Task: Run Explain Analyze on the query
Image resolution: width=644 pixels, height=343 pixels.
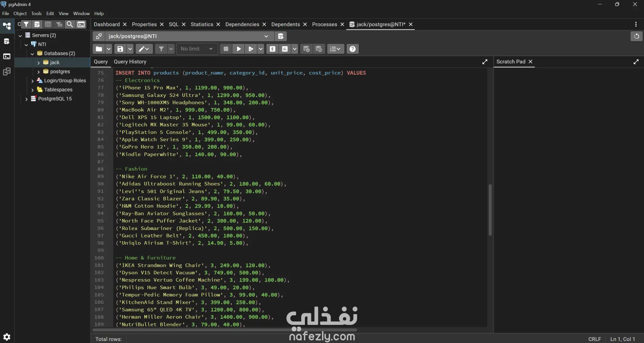Action: tap(285, 49)
